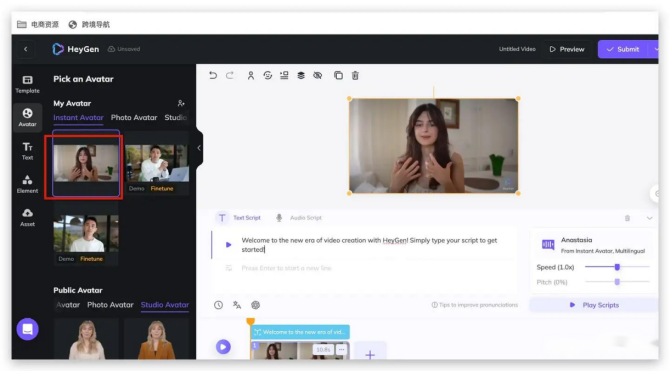
Task: Click the script text block in timeline
Action: [x=300, y=332]
